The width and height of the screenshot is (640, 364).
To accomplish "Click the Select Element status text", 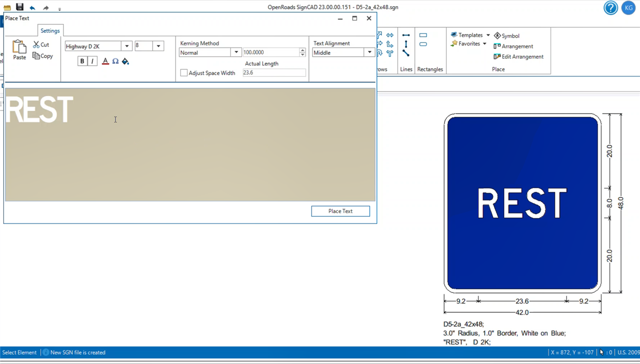I will click(x=19, y=353).
